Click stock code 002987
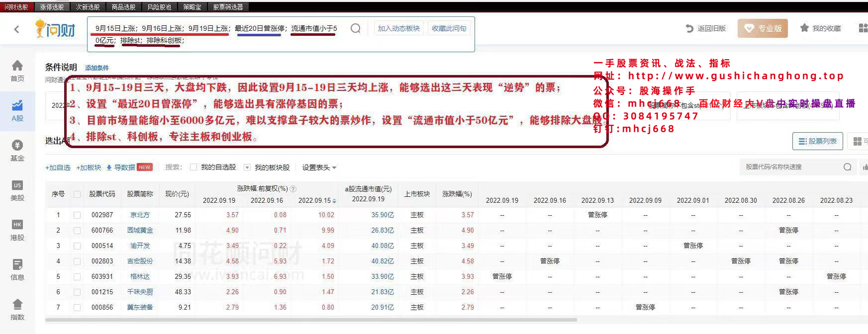This screenshot has width=868, height=334. (x=102, y=215)
